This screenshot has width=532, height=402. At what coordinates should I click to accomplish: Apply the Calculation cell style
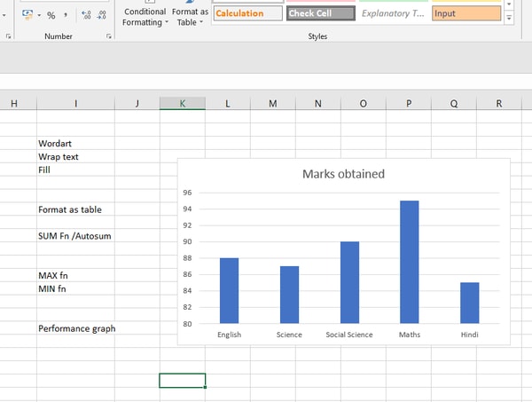click(248, 13)
